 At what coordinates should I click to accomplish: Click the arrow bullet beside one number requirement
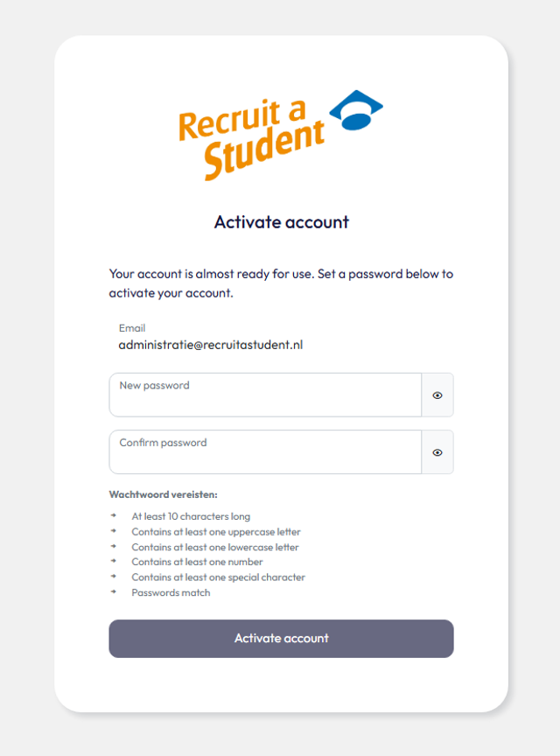click(114, 561)
